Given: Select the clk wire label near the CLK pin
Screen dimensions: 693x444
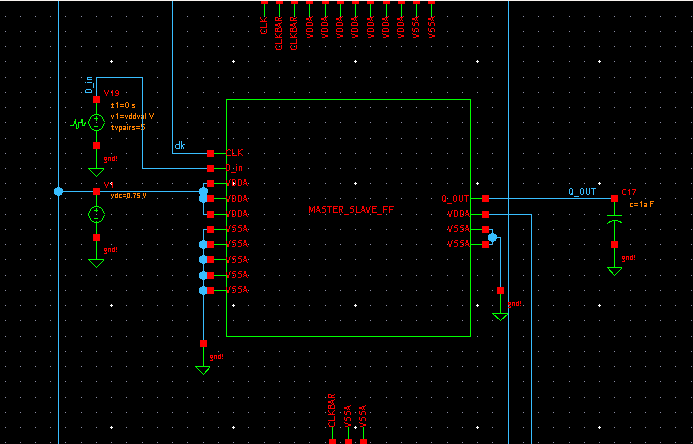Looking at the screenshot, I should 179,146.
